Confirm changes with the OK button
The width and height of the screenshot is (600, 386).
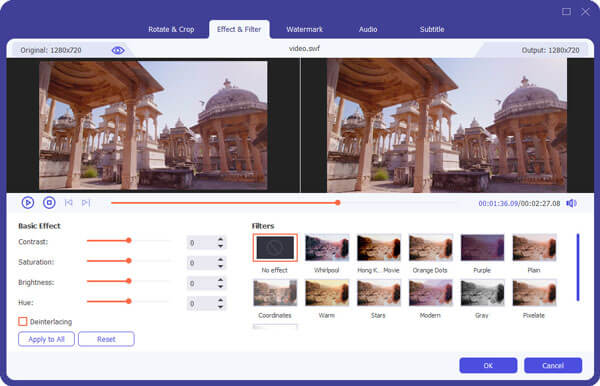488,365
